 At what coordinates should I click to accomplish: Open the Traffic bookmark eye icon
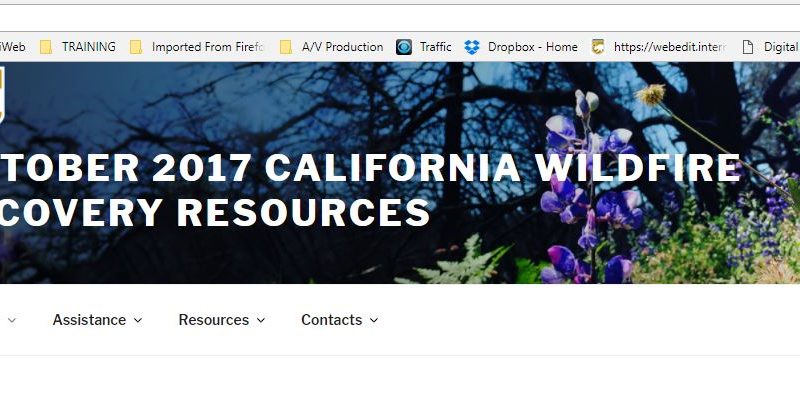coord(404,47)
